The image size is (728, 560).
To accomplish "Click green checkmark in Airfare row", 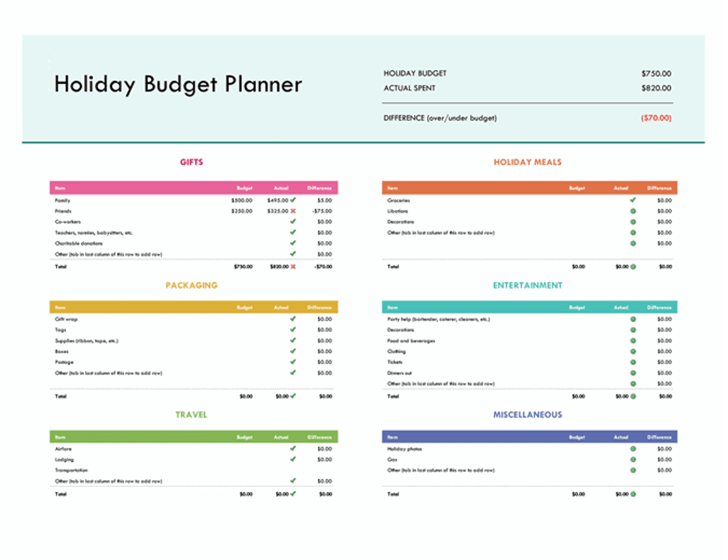I will (293, 449).
